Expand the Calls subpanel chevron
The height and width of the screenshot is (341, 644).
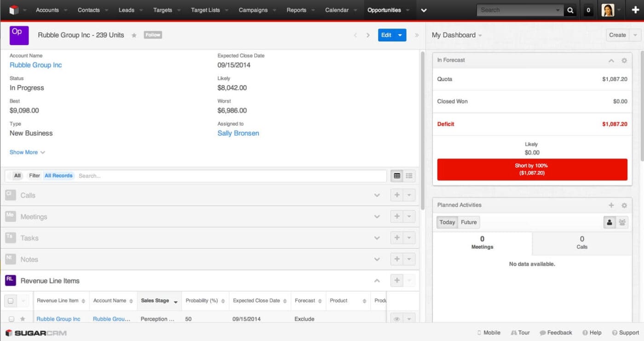[377, 195]
